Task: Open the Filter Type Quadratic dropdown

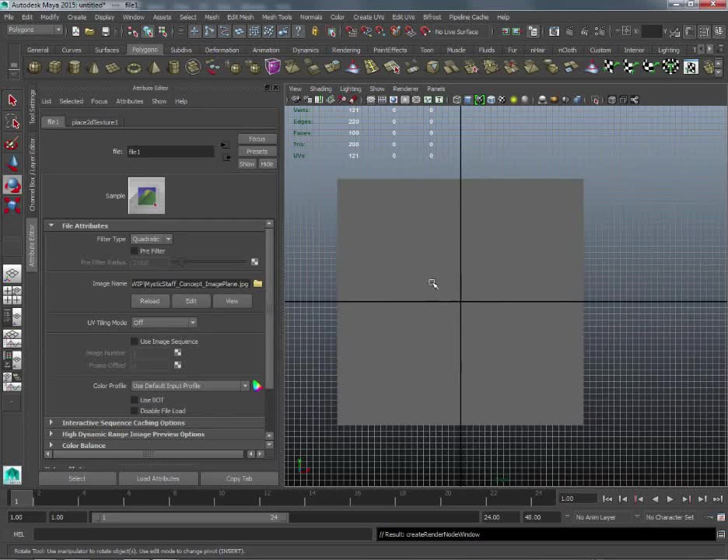Action: pos(152,240)
